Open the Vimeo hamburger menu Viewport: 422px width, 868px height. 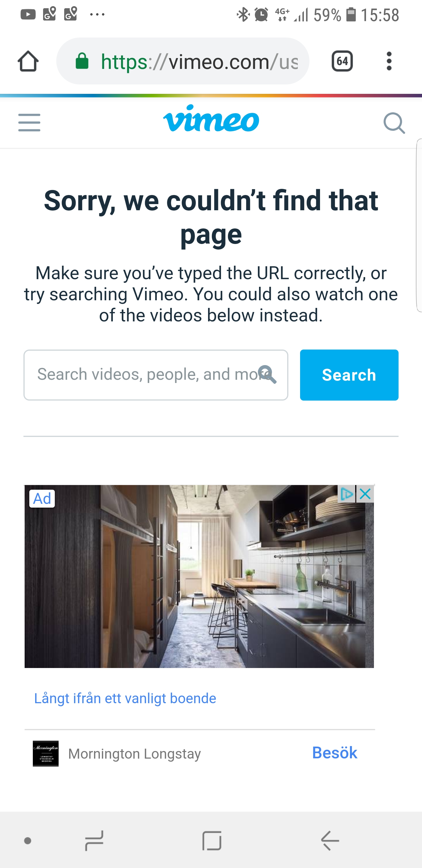29,123
